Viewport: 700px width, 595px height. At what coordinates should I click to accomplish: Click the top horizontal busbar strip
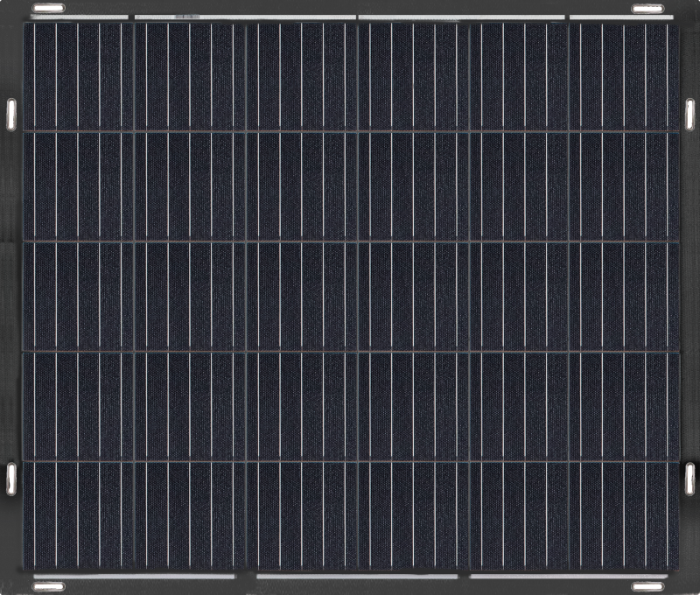click(x=350, y=15)
